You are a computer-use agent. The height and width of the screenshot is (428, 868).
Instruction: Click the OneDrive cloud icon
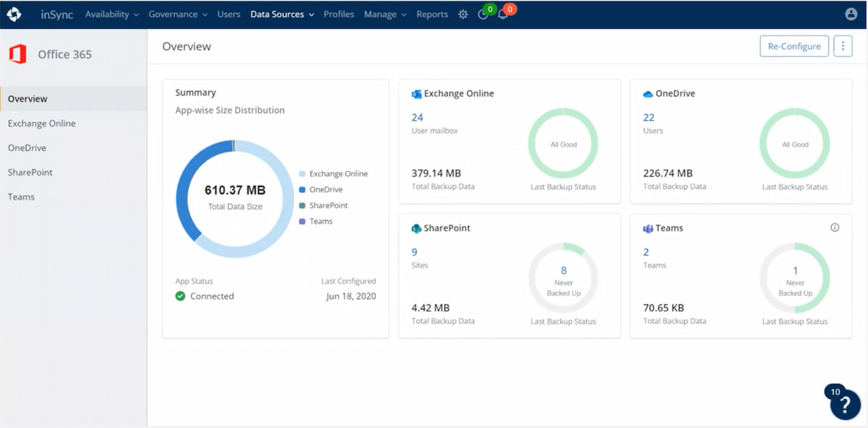647,93
